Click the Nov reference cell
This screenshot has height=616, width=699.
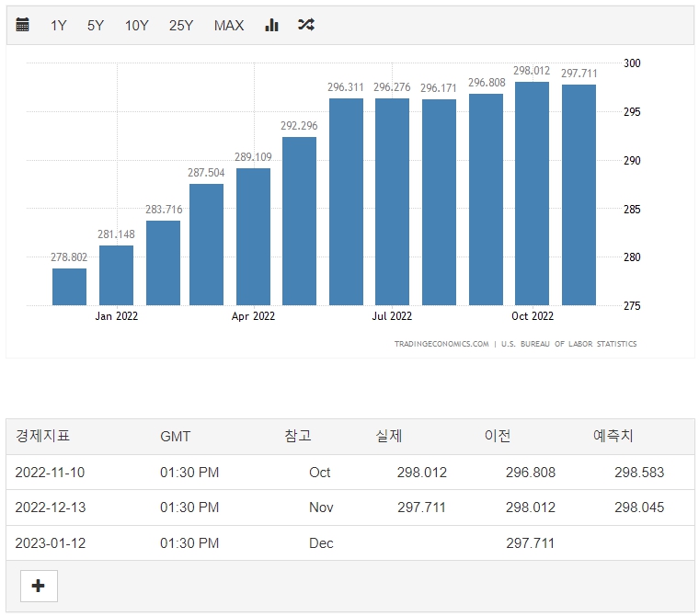click(x=321, y=508)
